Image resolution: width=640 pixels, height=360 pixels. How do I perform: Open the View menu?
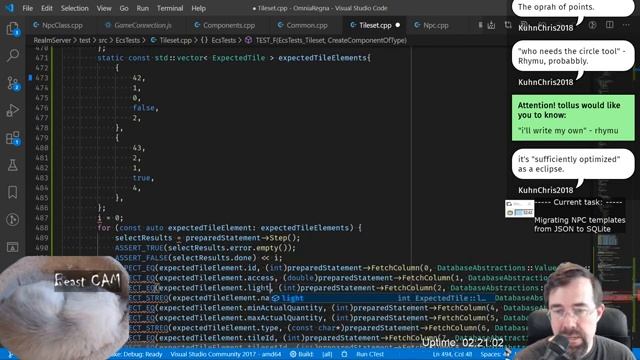[x=104, y=8]
